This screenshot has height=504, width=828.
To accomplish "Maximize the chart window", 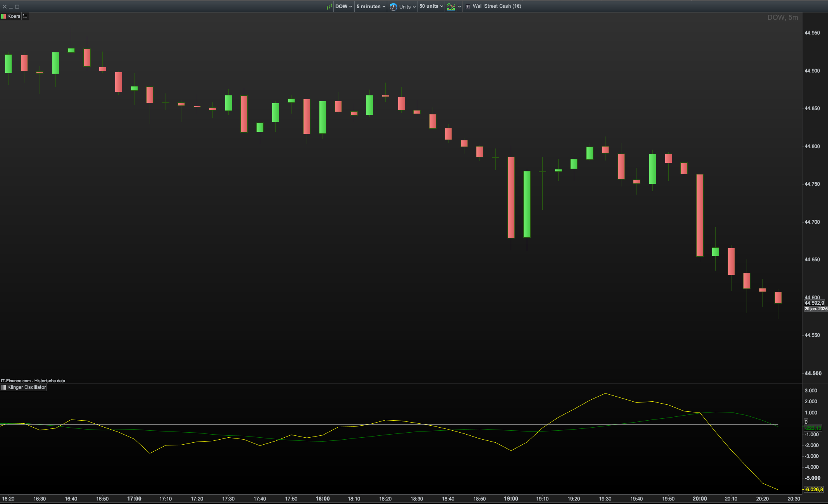I will tap(17, 7).
